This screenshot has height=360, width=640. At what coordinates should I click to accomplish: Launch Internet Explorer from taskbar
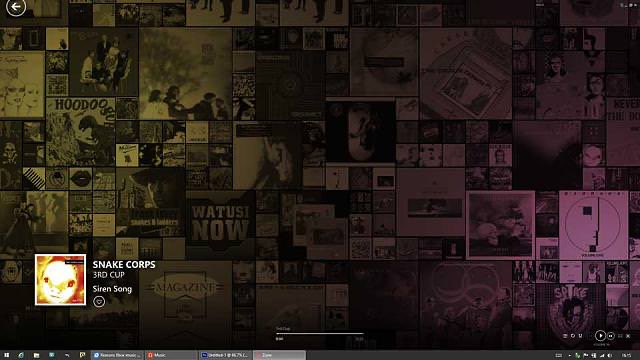point(21,356)
